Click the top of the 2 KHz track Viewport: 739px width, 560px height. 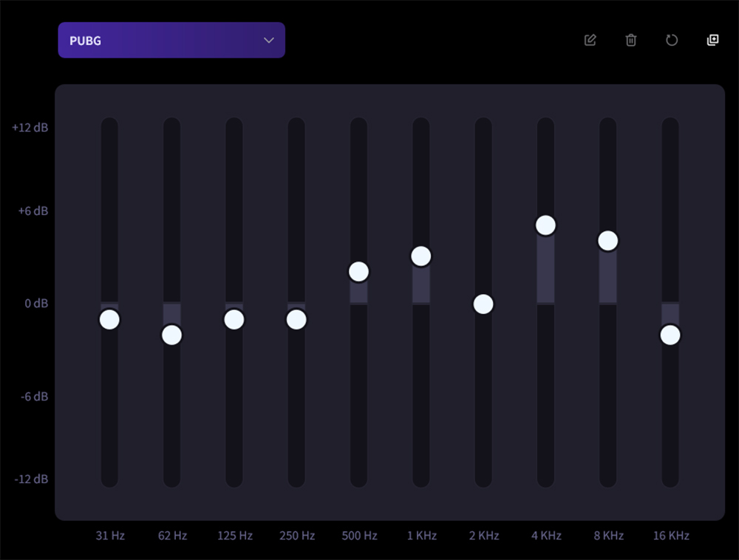pyautogui.click(x=483, y=127)
